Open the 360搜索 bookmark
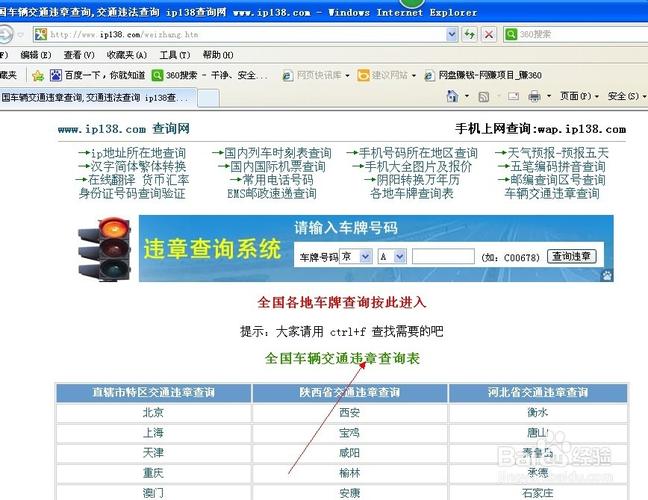 tap(209, 75)
